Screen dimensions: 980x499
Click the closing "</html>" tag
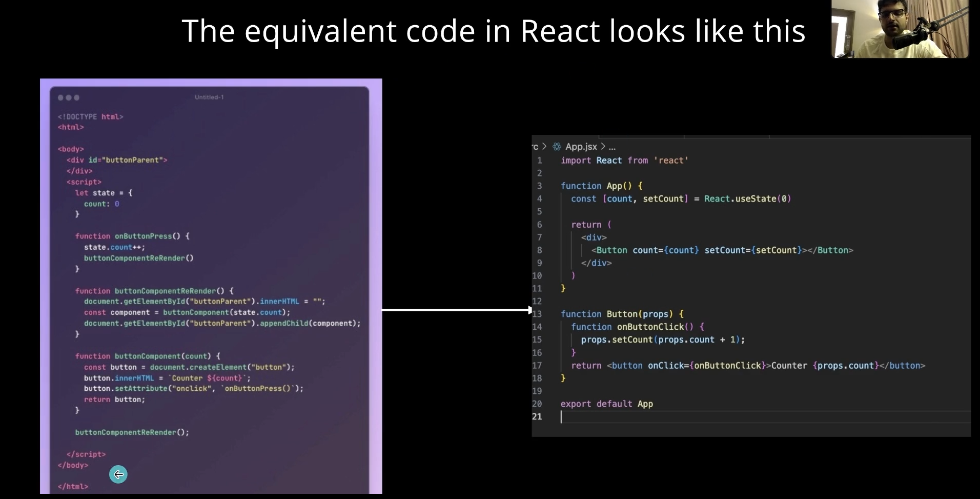click(73, 487)
